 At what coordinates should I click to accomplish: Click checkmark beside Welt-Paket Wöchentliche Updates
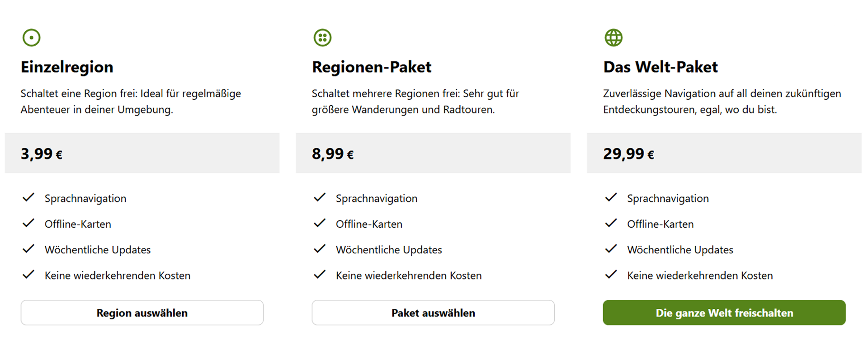click(x=611, y=249)
